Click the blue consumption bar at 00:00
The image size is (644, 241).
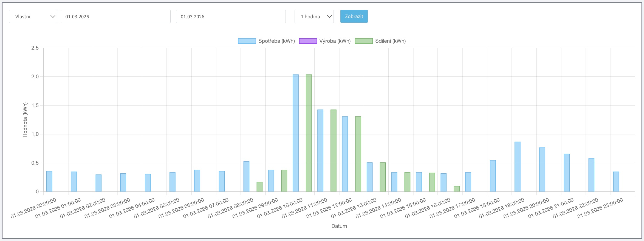pos(49,181)
